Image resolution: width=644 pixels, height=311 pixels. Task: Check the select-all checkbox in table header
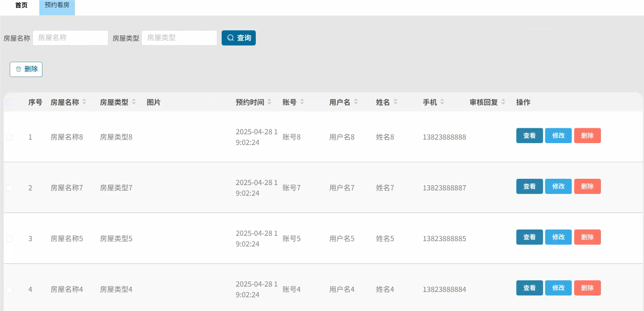pos(9,102)
